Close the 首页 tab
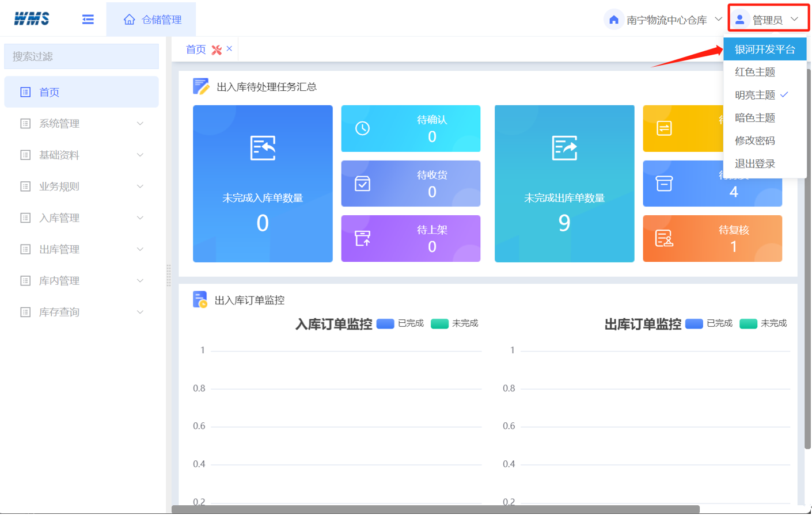Viewport: 812px width, 515px height. point(229,49)
